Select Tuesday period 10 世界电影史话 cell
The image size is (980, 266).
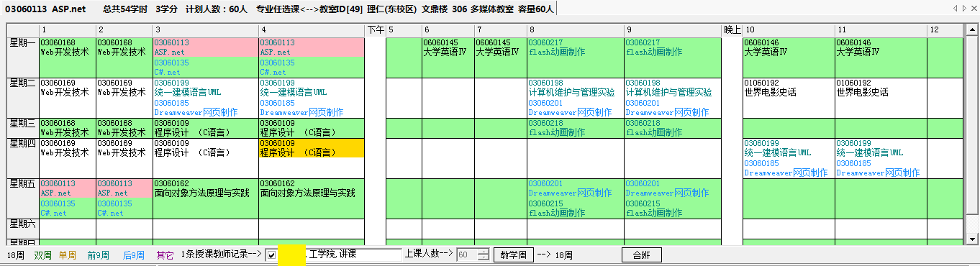click(789, 98)
